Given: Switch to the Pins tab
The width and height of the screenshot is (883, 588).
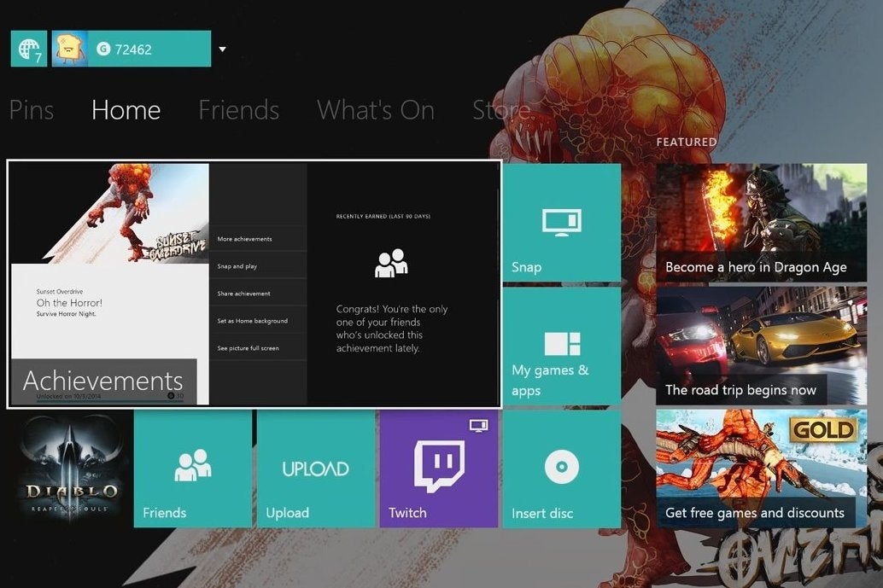Looking at the screenshot, I should [x=32, y=110].
